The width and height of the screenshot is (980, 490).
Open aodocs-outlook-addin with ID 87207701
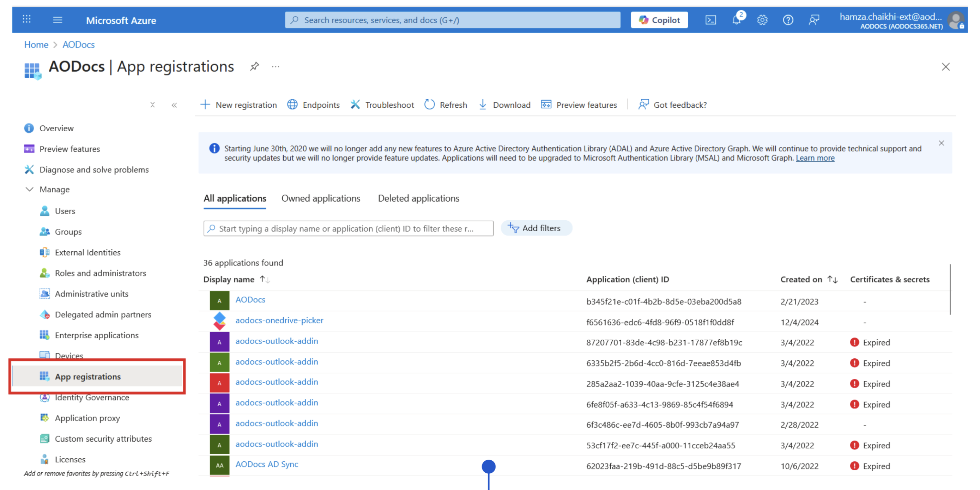pos(277,341)
